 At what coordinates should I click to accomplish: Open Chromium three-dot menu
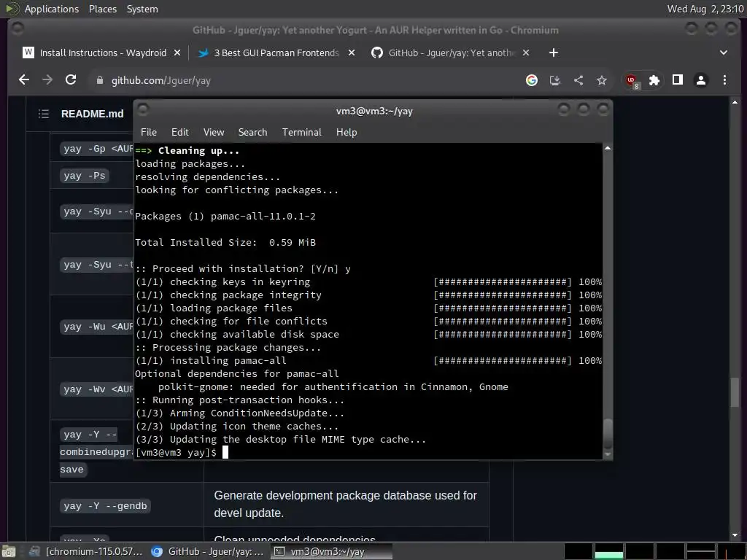pos(724,80)
